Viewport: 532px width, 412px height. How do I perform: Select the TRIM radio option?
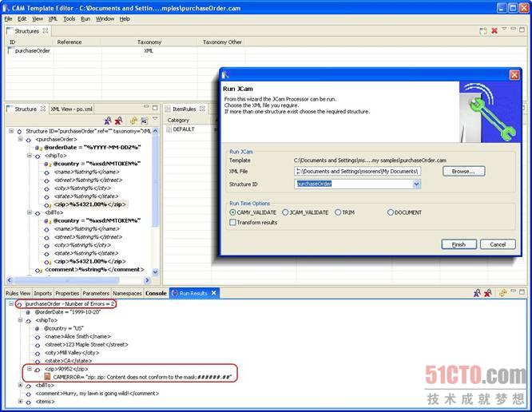pyautogui.click(x=338, y=212)
